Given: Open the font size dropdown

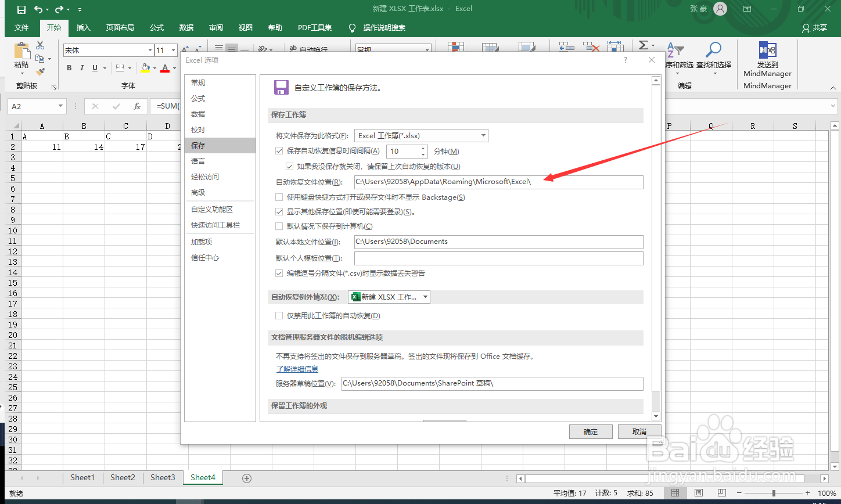Looking at the screenshot, I should coord(173,51).
